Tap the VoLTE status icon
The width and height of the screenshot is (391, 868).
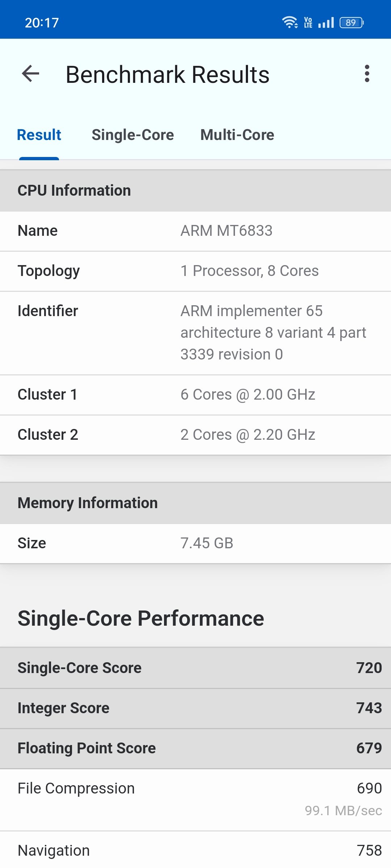tap(308, 22)
